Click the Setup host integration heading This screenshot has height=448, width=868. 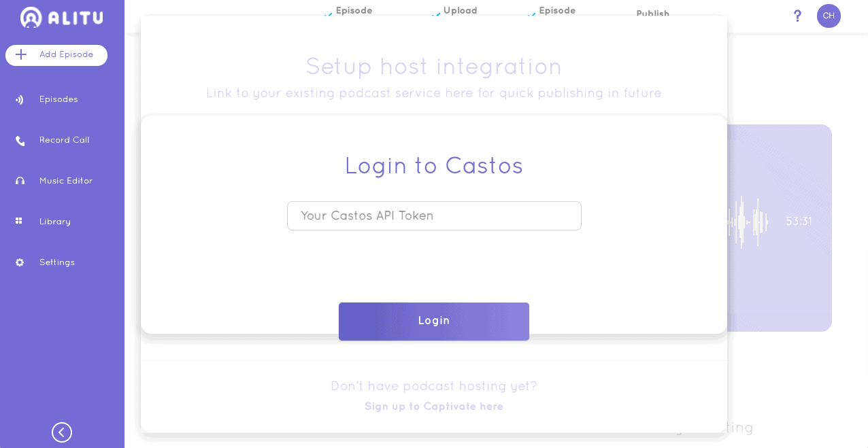(434, 67)
